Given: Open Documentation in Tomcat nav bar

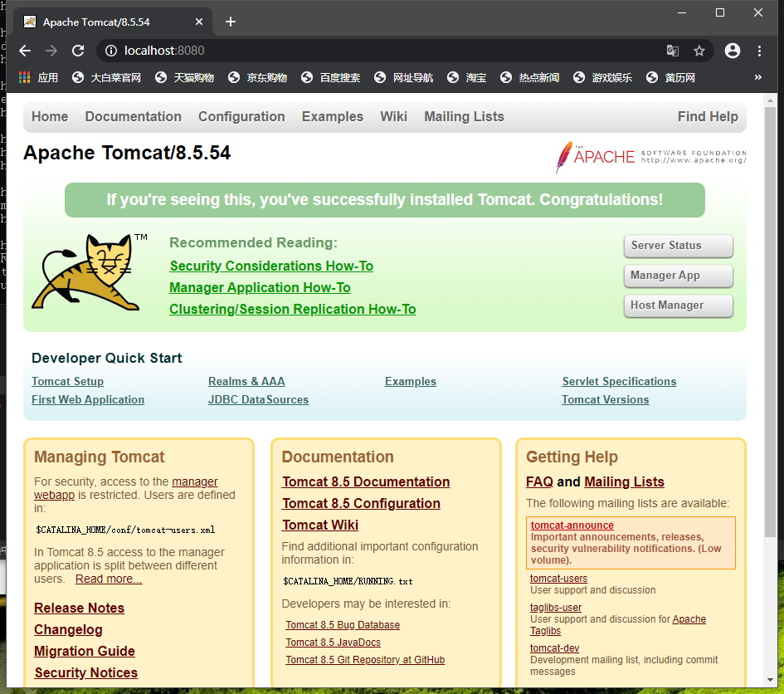Looking at the screenshot, I should pyautogui.click(x=133, y=116).
